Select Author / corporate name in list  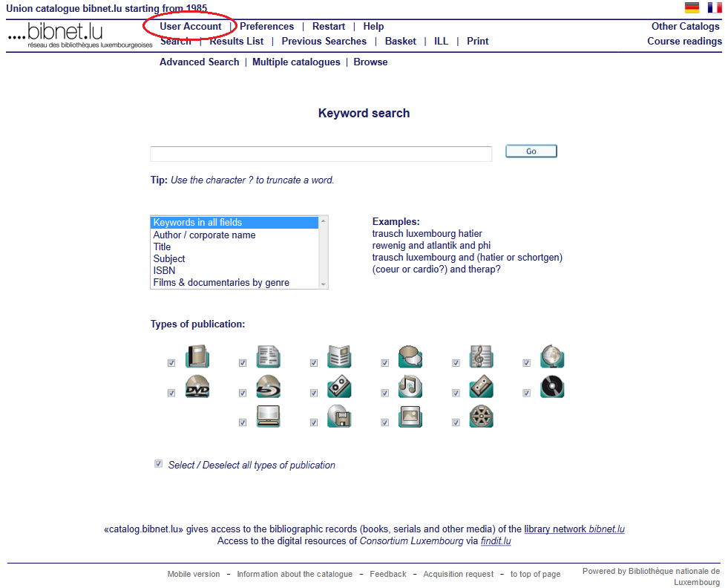[235, 235]
